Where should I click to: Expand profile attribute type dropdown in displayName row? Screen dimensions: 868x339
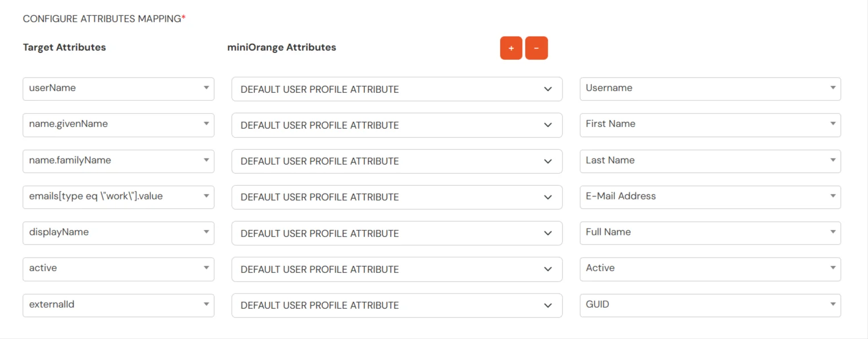click(397, 234)
